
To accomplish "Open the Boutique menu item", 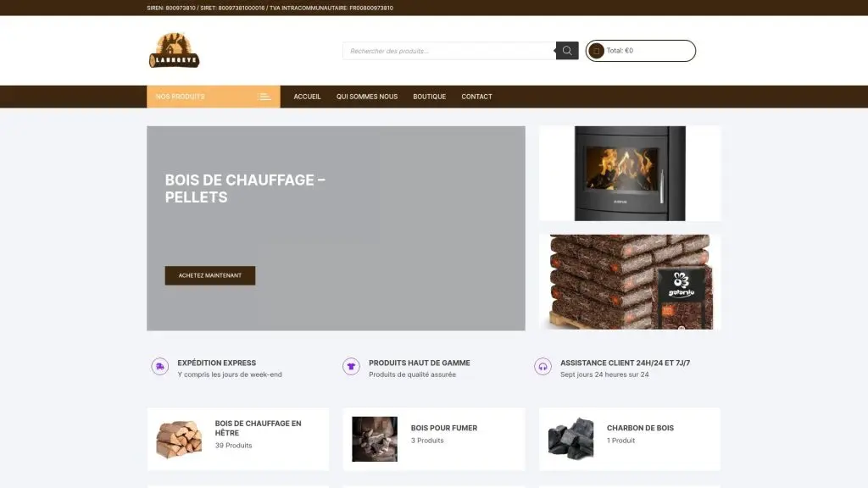I will point(429,97).
